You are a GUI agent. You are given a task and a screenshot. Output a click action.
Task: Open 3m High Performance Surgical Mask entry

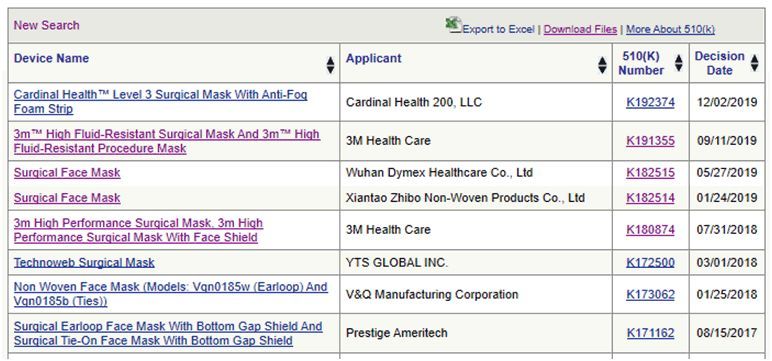tap(138, 230)
